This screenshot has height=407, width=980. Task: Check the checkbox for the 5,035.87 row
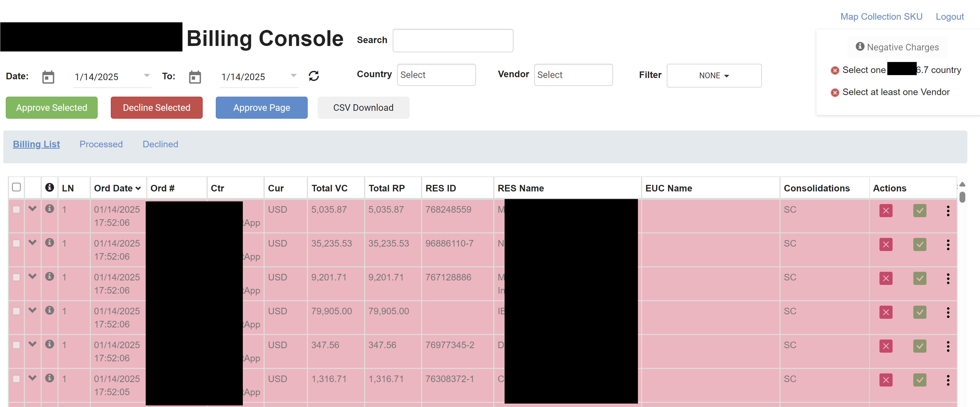[16, 210]
